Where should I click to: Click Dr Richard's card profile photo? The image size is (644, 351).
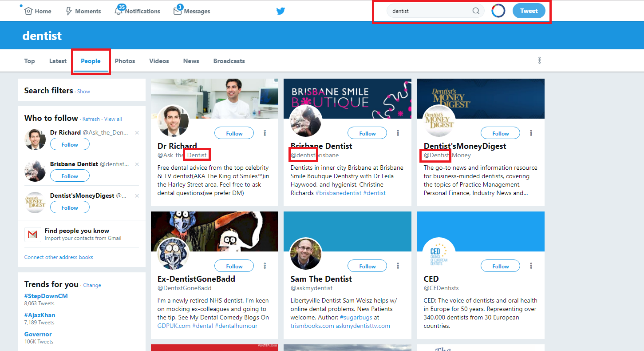(173, 121)
